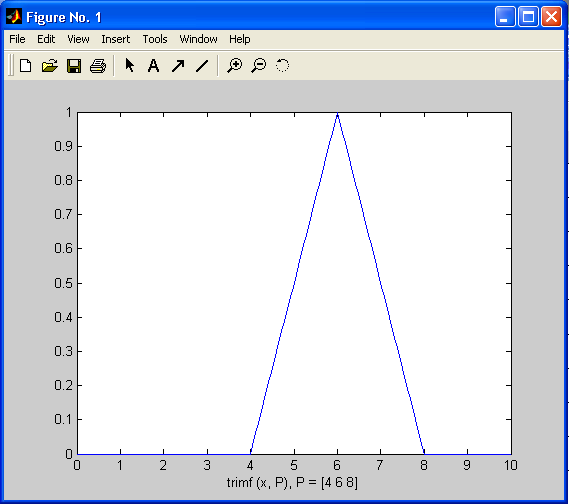Open the Insert menu

point(115,39)
